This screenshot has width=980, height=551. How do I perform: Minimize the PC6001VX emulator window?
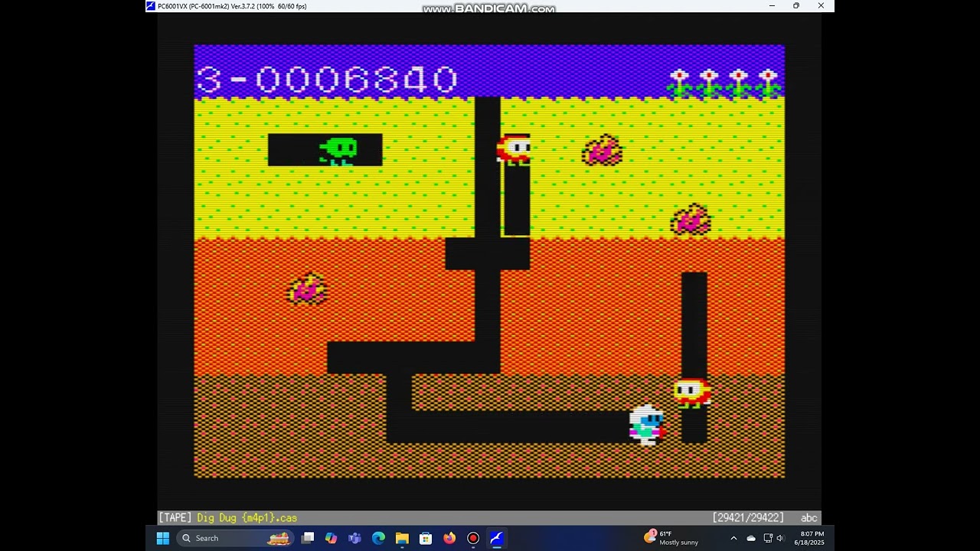click(772, 6)
